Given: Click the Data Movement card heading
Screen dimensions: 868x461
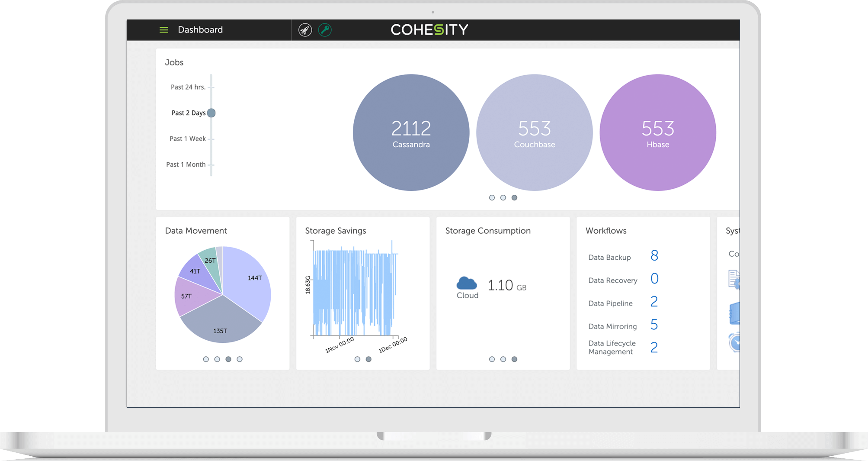Looking at the screenshot, I should tap(196, 231).
